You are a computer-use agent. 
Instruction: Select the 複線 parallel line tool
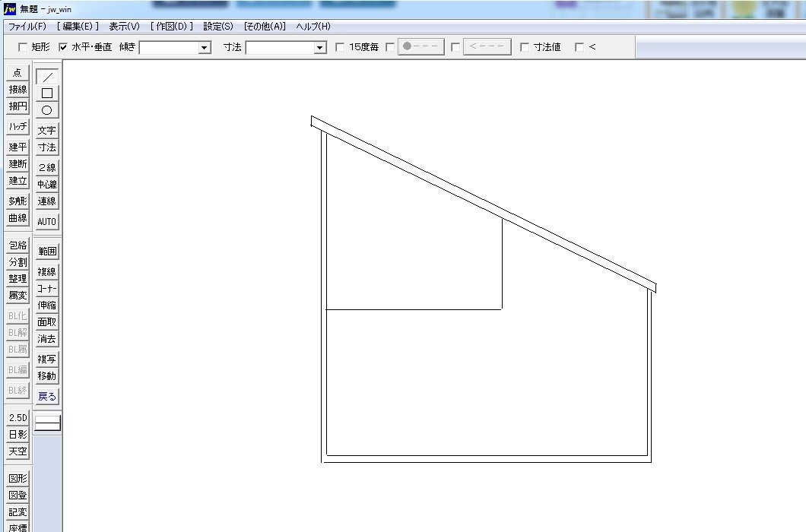point(47,271)
